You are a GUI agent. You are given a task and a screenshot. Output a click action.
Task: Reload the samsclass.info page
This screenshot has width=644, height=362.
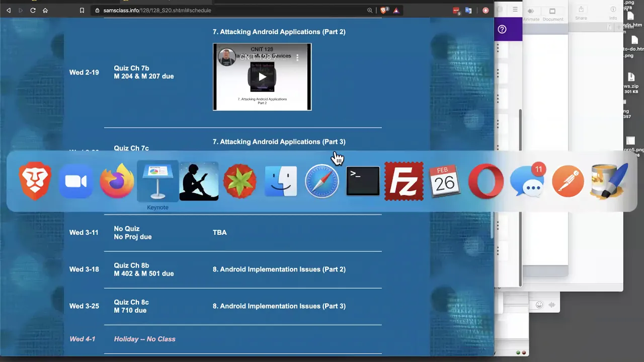[33, 10]
